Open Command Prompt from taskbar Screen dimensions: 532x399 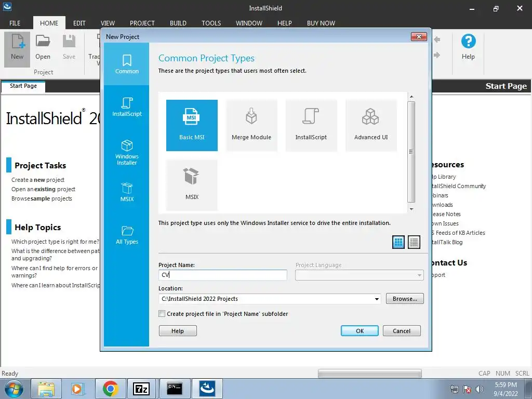coord(175,389)
